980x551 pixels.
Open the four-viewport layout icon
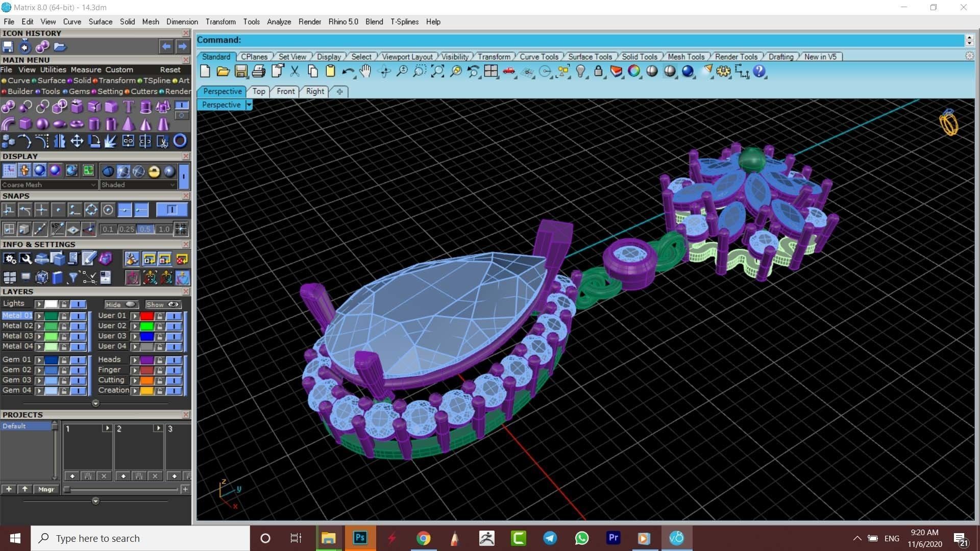tap(491, 71)
